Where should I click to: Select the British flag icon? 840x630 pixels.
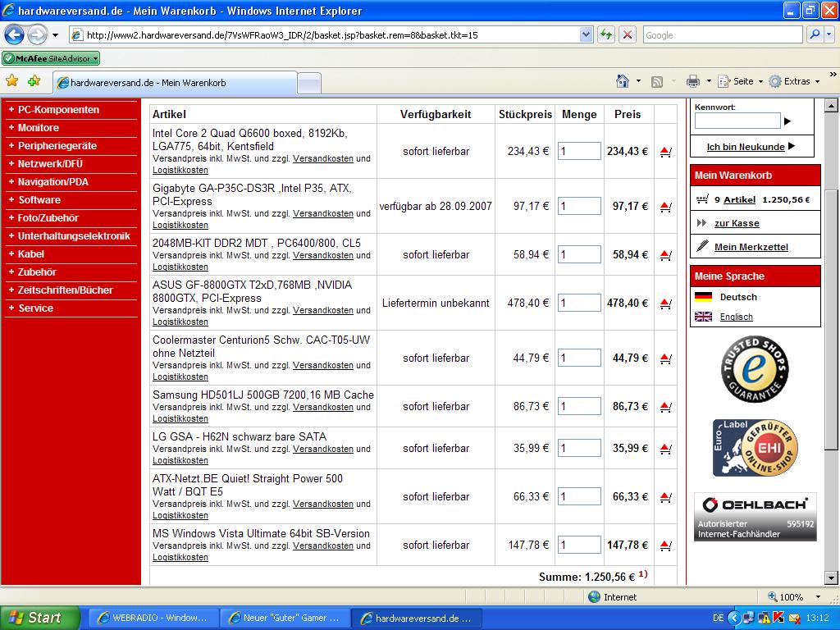point(703,317)
